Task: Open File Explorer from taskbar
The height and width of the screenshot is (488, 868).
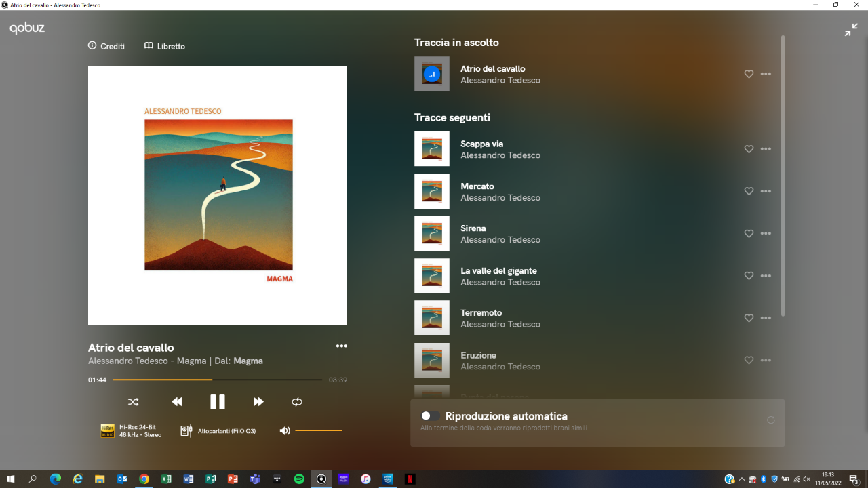Action: point(100,479)
